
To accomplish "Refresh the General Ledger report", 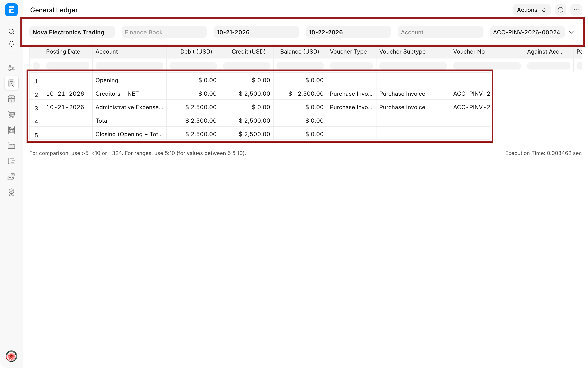I will tap(561, 10).
